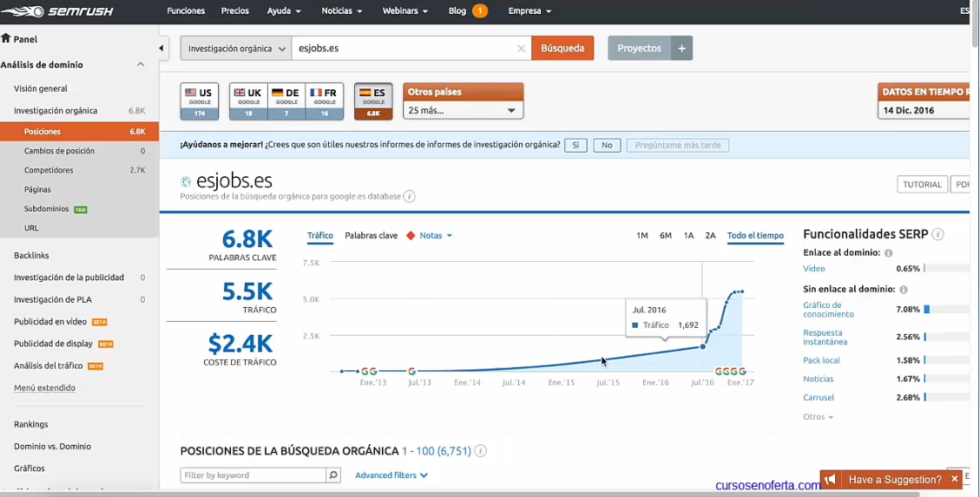Select Todo el tiempo range
The width and height of the screenshot is (980, 497).
(x=755, y=235)
